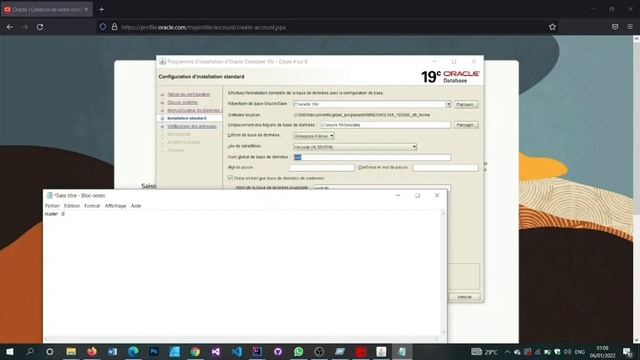Screen dimensions: 640x360
Task: Launch Visual Studio from the taskbar
Action: click(x=216, y=351)
